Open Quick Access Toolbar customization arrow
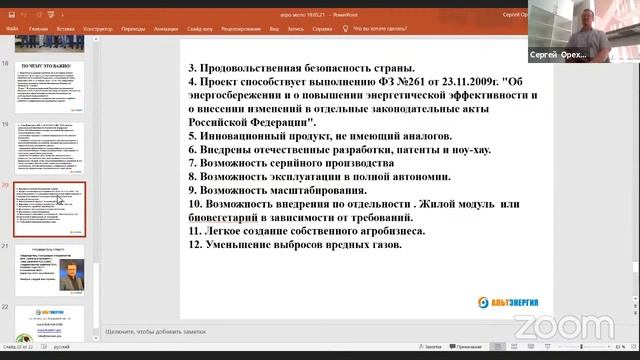 click(62, 15)
